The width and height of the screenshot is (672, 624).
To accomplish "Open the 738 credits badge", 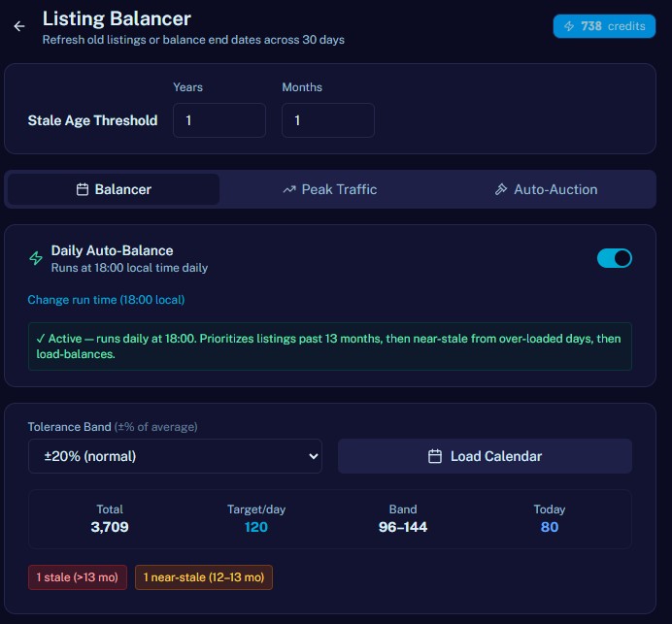I will coord(604,26).
